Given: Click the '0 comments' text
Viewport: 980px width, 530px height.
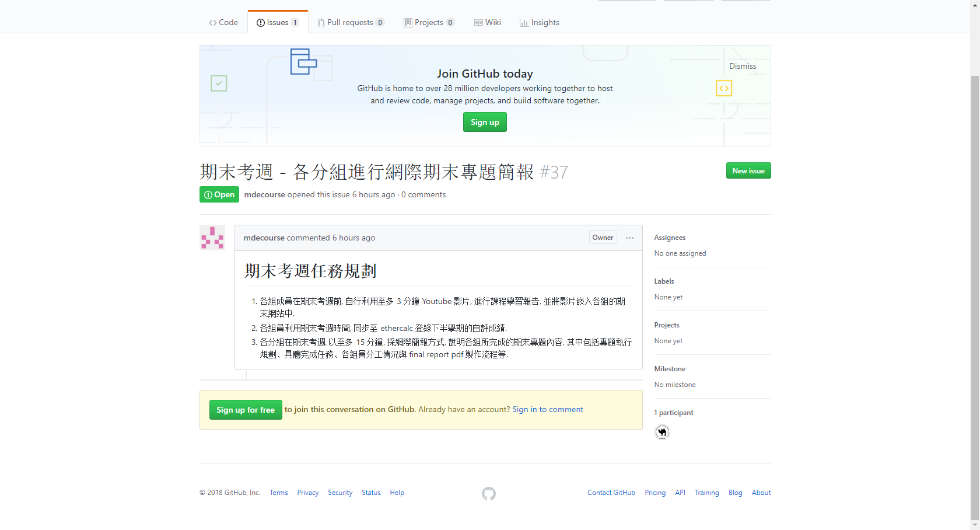Looking at the screenshot, I should pos(423,194).
